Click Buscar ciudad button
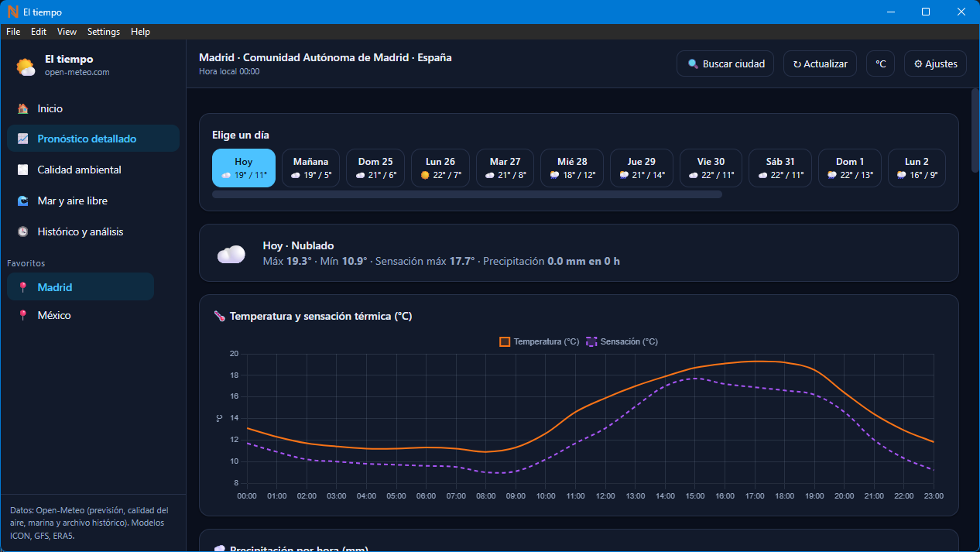 pos(725,64)
